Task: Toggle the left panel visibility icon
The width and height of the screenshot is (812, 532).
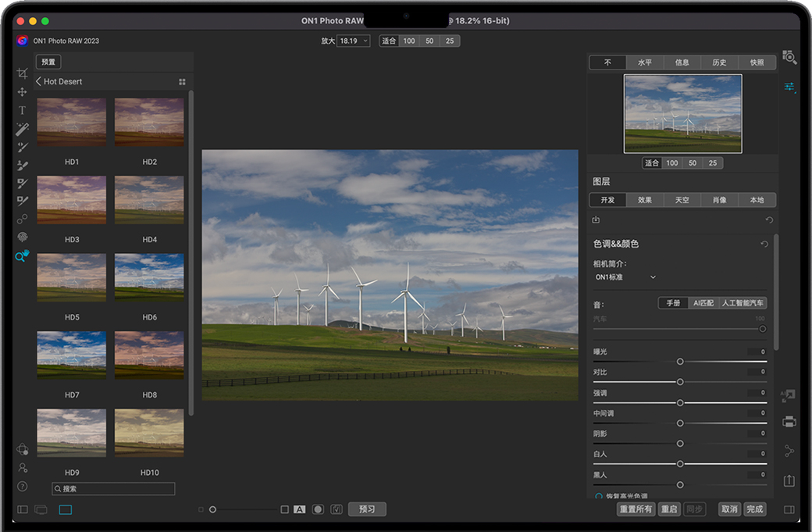Action: [22, 509]
